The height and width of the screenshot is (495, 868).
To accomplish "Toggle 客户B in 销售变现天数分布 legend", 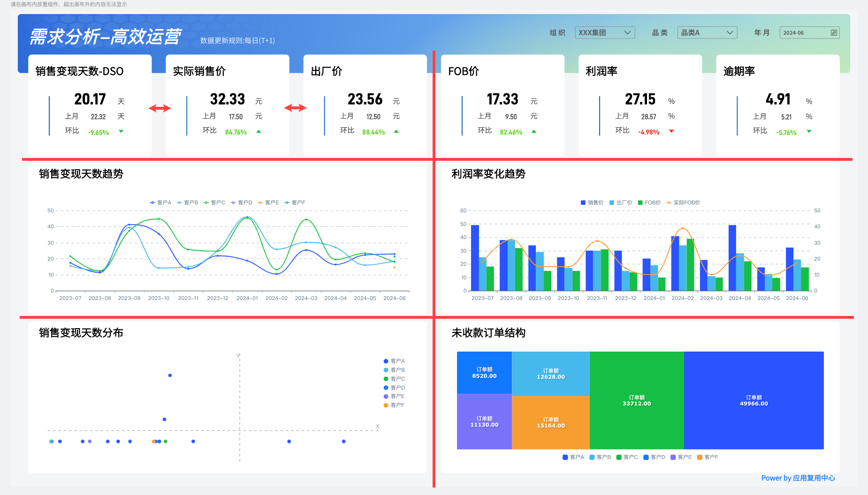I will [x=394, y=370].
